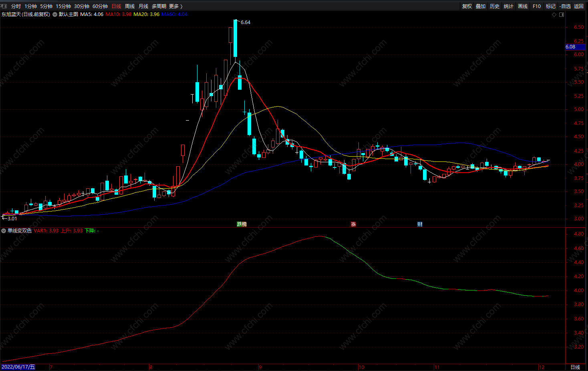
Task: Click the 返回 back button
Action: 579,6
